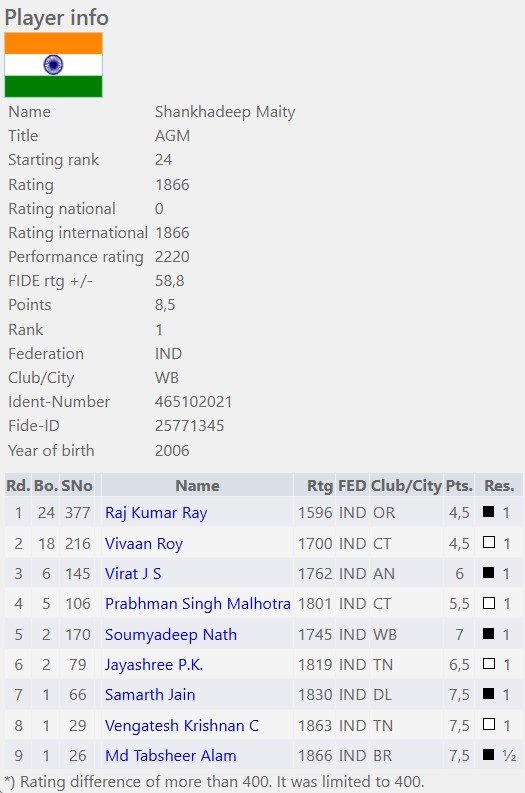525x793 pixels.
Task: Open Jayashree P.K. player link
Action: click(154, 664)
